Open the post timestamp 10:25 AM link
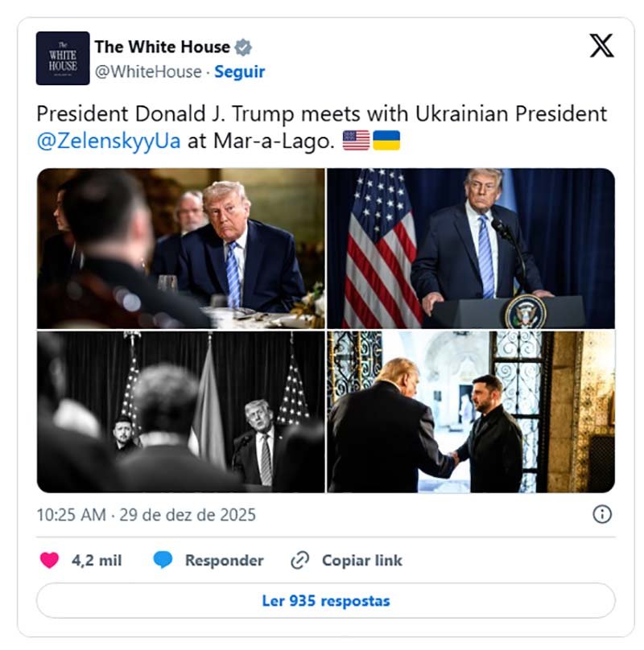This screenshot has width=644, height=650. pyautogui.click(x=146, y=515)
